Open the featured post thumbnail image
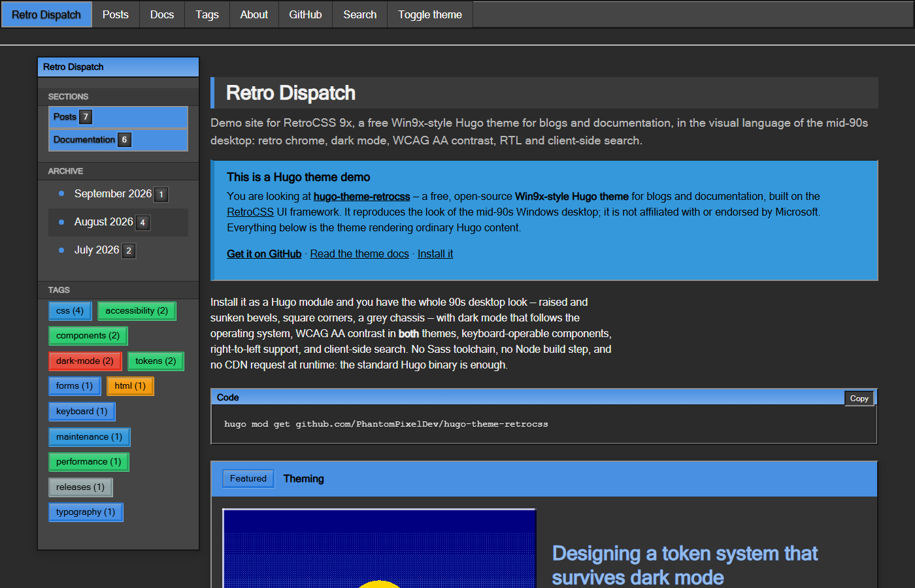Viewport: 915px width, 588px height. tap(379, 549)
